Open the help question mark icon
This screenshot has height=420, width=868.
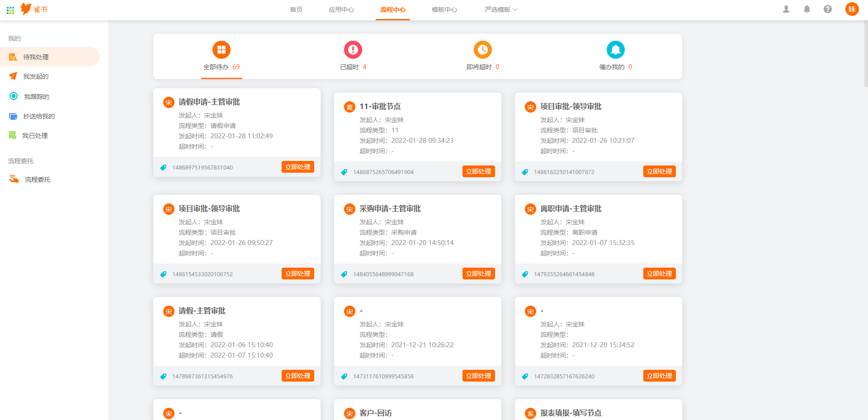click(x=828, y=9)
